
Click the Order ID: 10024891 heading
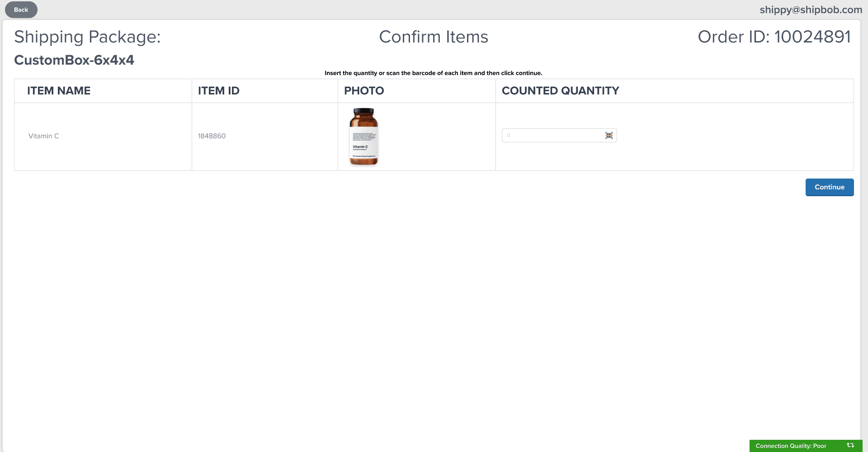774,37
